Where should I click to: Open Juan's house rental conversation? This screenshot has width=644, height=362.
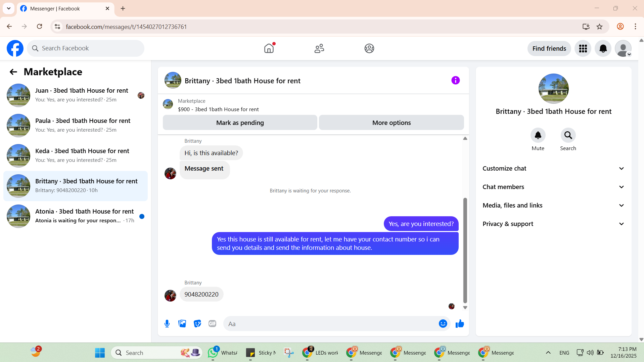click(76, 95)
